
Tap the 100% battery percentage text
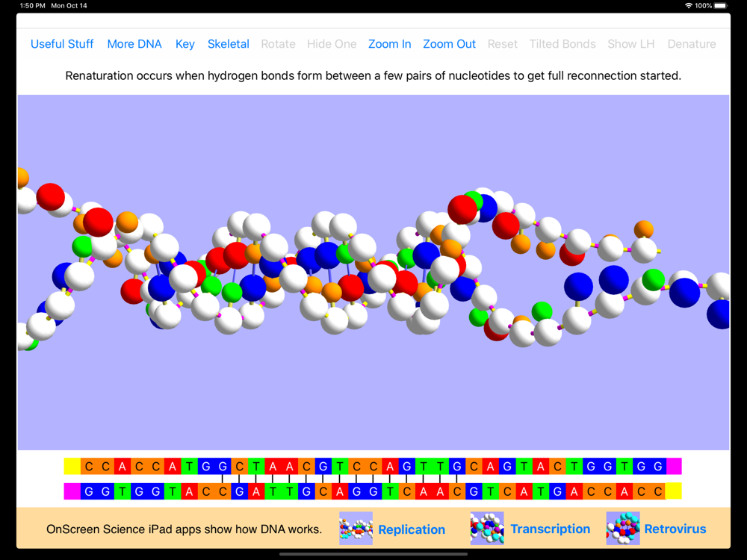click(x=703, y=6)
